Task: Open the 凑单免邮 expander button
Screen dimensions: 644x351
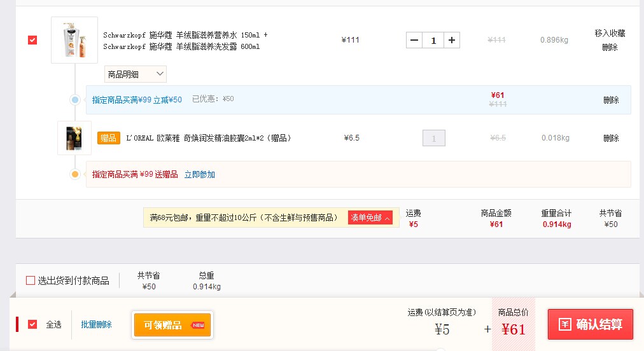Action: 370,217
